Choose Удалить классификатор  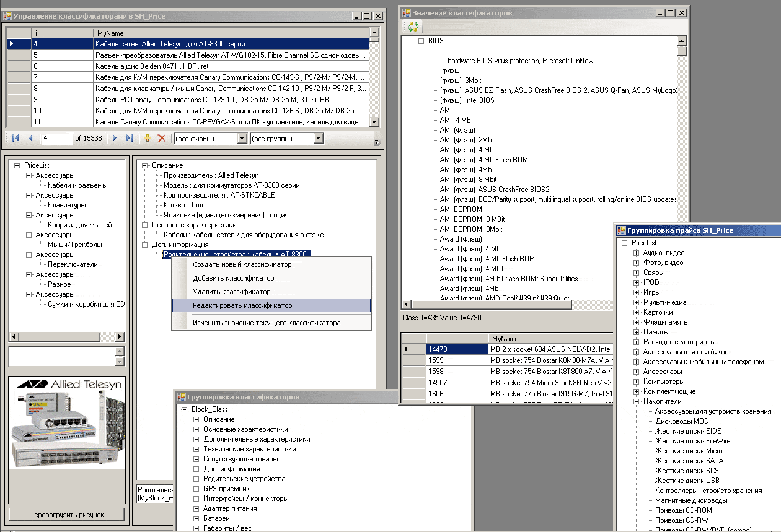coord(231,292)
